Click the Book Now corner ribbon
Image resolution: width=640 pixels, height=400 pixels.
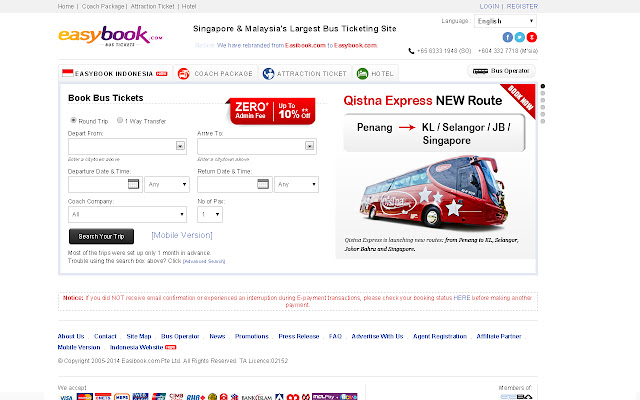pos(520,99)
